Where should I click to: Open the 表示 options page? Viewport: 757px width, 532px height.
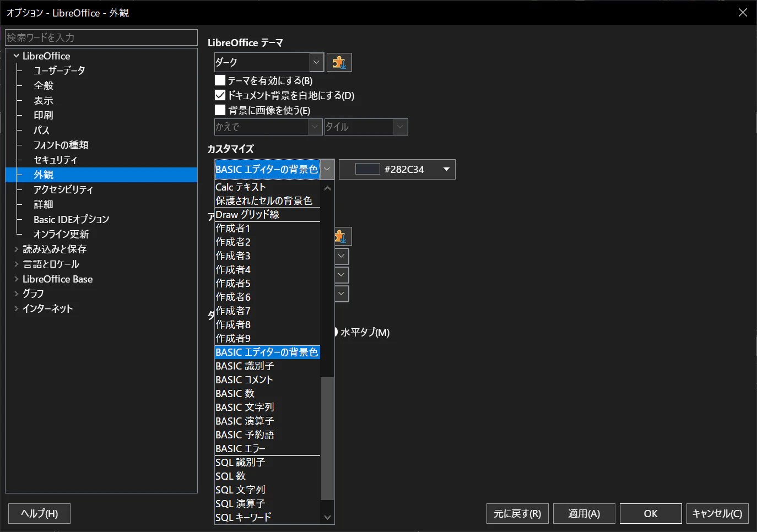pos(44,100)
